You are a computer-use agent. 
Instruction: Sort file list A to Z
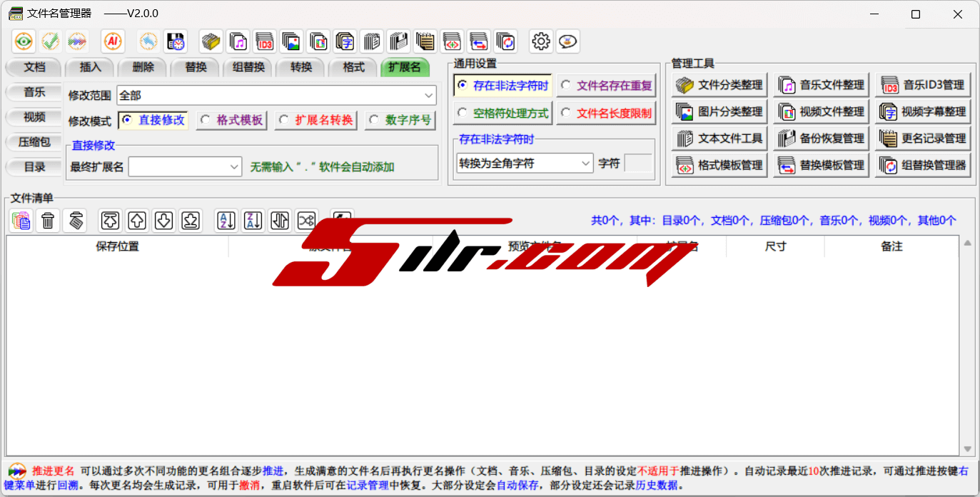226,221
